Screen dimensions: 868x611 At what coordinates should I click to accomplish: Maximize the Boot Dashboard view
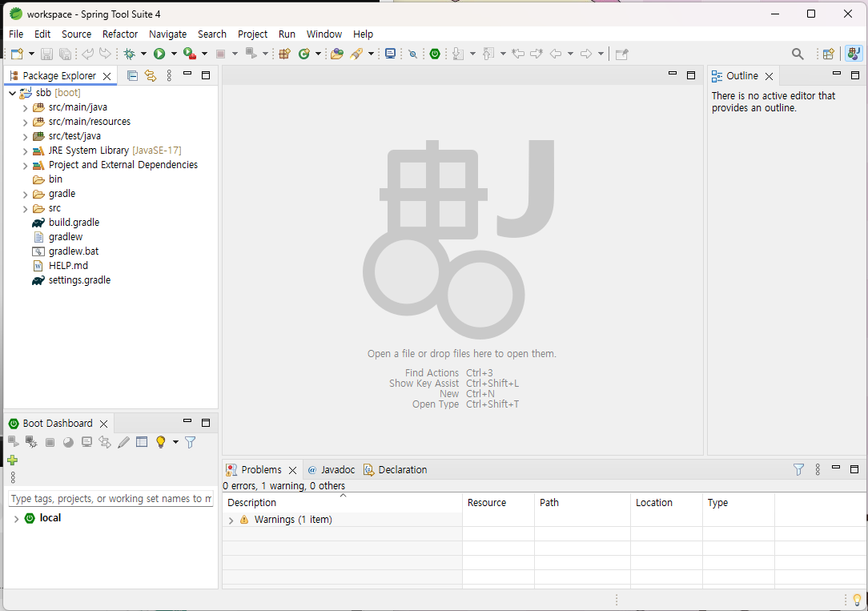[x=206, y=423]
